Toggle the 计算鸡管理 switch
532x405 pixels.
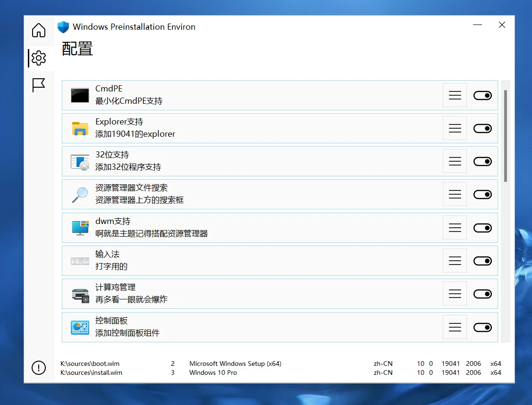click(482, 294)
